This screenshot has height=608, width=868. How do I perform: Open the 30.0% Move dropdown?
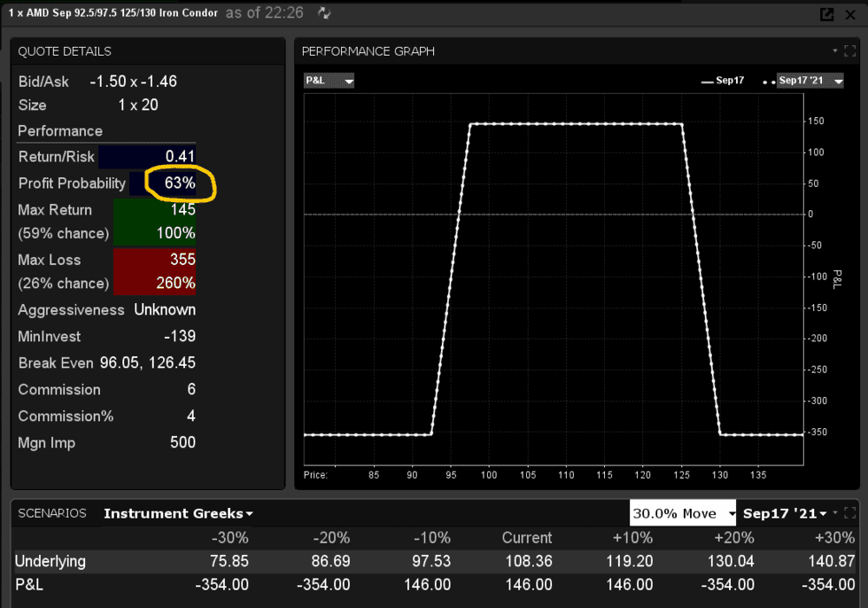click(683, 513)
